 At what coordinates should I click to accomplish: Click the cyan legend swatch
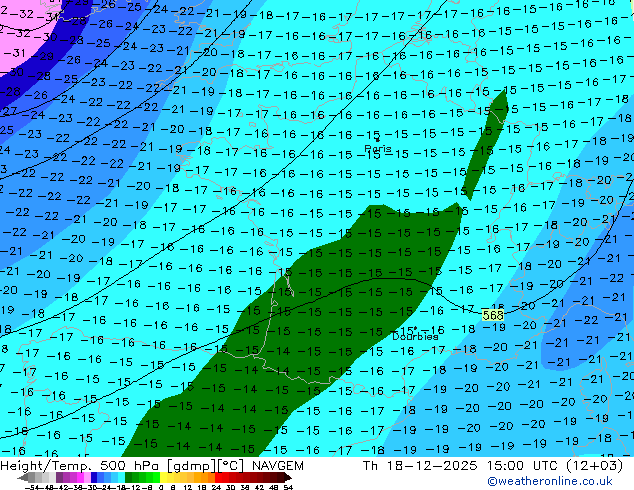pos(121,477)
